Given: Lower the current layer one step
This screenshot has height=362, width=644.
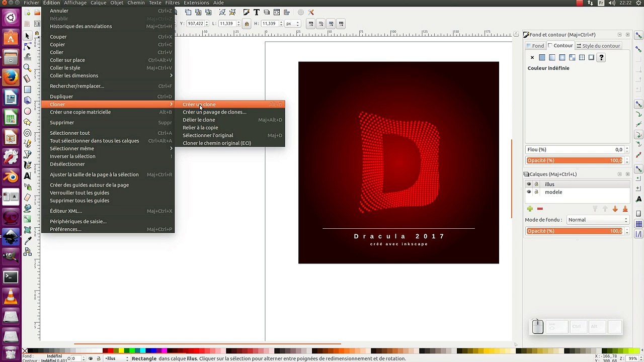Looking at the screenshot, I should 615,209.
